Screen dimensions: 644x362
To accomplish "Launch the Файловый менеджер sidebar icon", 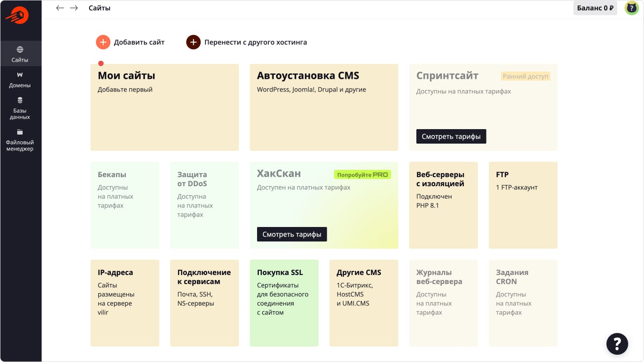I will 20,138.
